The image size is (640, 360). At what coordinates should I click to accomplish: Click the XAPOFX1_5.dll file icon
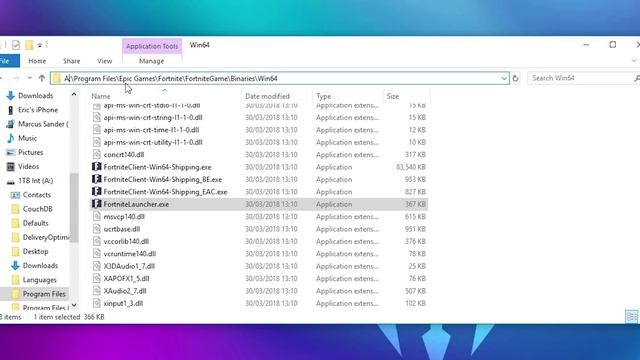tap(96, 278)
